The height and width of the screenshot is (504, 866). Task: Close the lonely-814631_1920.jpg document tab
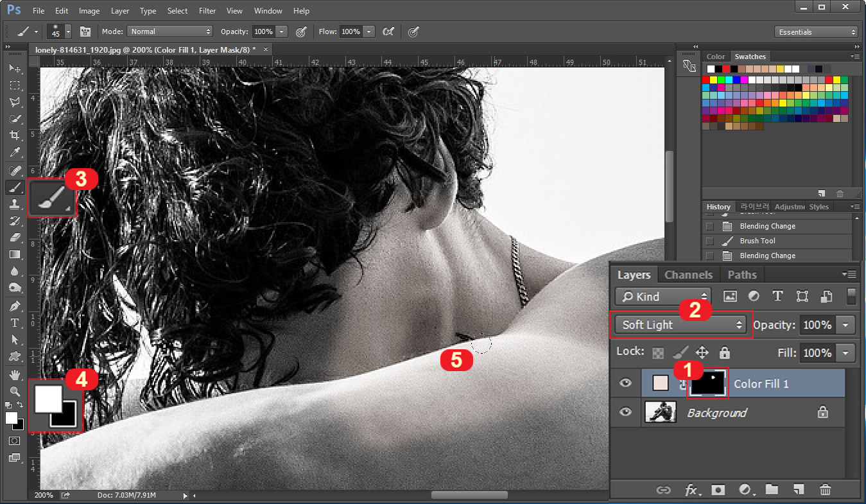pyautogui.click(x=266, y=49)
